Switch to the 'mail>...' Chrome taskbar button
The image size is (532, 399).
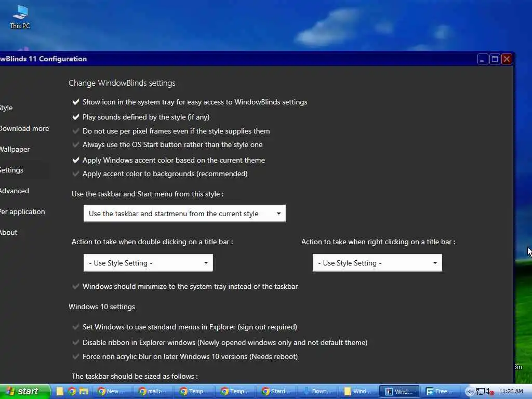154,392
